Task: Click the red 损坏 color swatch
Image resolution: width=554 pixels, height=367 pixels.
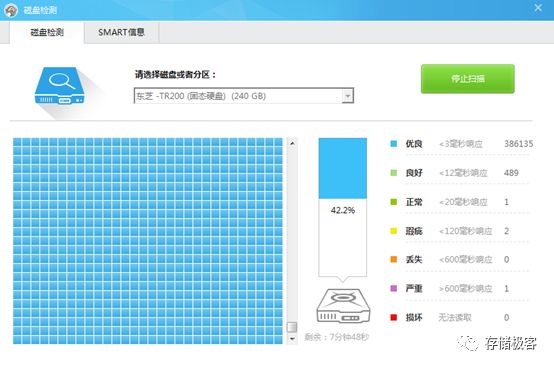Action: point(394,317)
